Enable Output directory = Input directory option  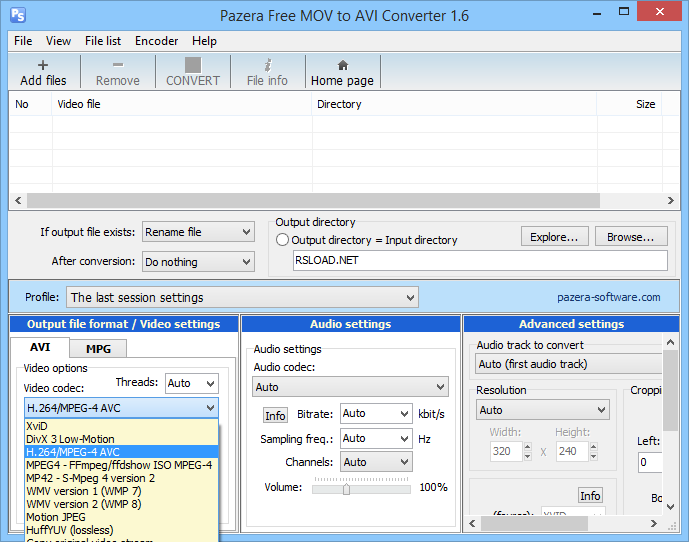[282, 240]
